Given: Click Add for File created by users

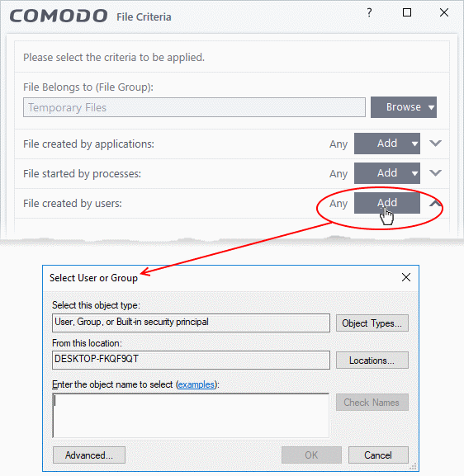Looking at the screenshot, I should pos(387,203).
